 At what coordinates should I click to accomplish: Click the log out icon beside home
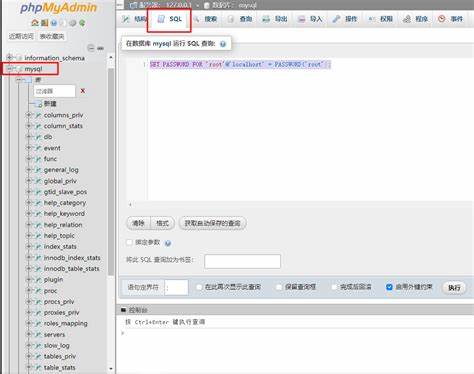click(44, 23)
